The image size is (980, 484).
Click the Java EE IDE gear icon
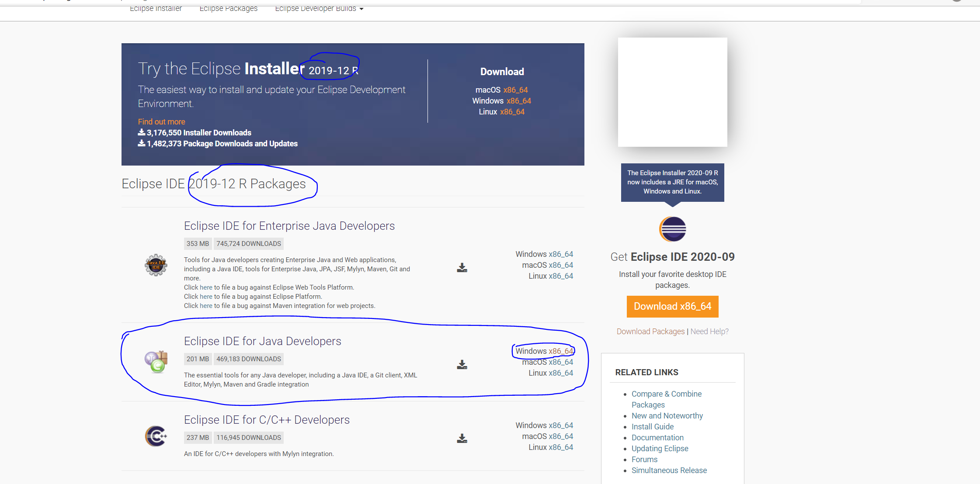coord(156,265)
